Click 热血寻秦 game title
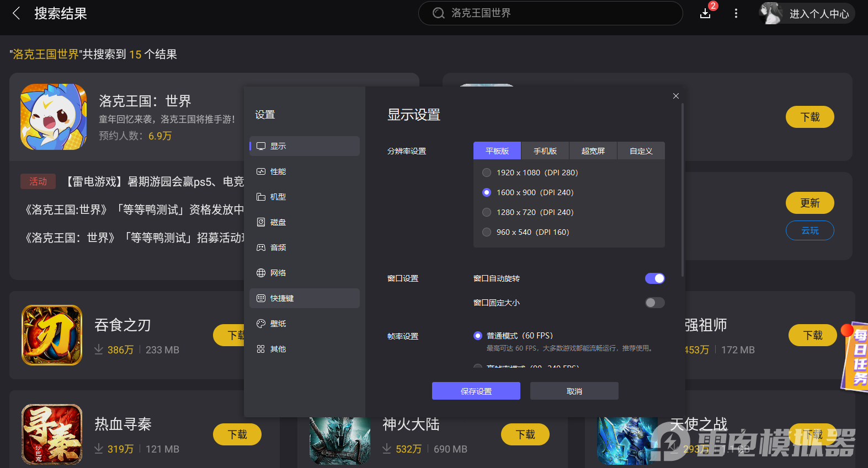The image size is (868, 468). [123, 424]
